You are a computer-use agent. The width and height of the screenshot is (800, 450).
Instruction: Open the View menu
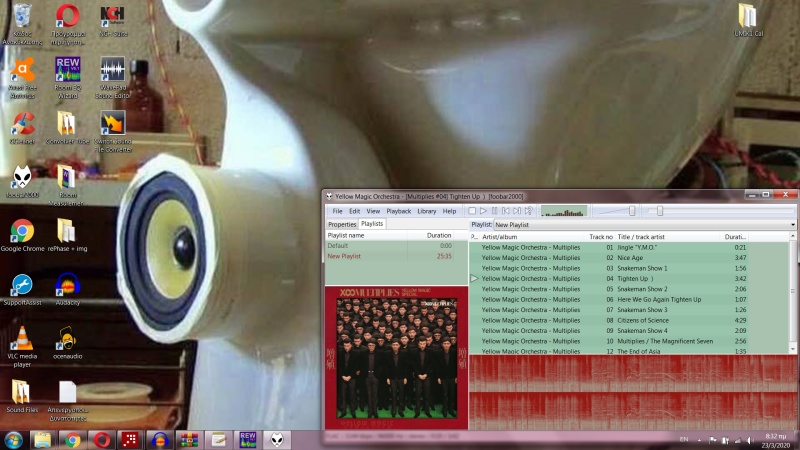373,211
